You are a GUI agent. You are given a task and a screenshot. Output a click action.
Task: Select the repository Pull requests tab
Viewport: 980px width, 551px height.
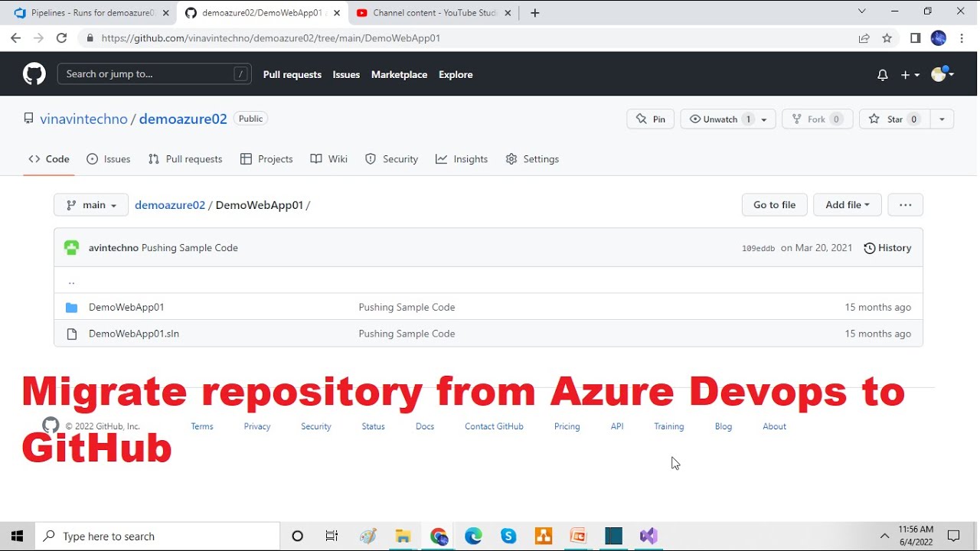185,159
